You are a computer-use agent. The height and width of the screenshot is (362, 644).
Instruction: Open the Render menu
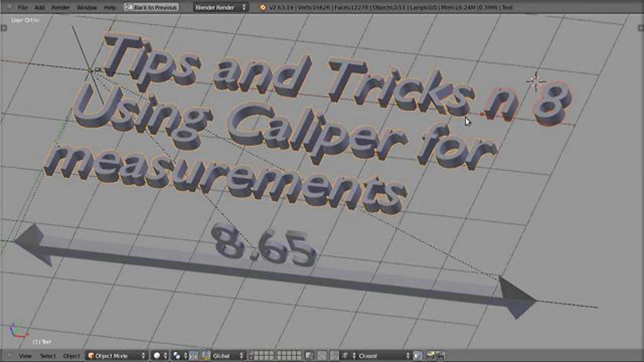click(60, 8)
